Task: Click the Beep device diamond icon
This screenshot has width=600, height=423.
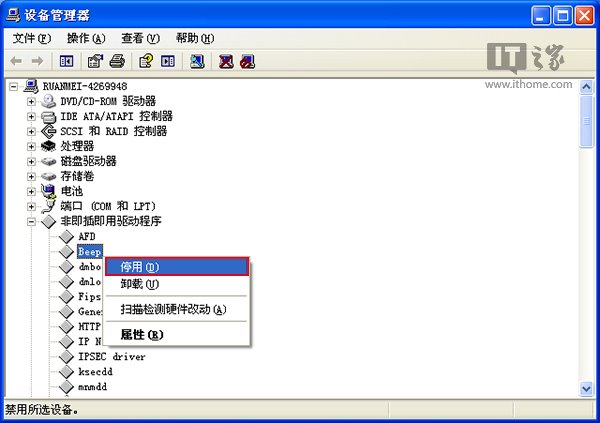Action: click(67, 252)
